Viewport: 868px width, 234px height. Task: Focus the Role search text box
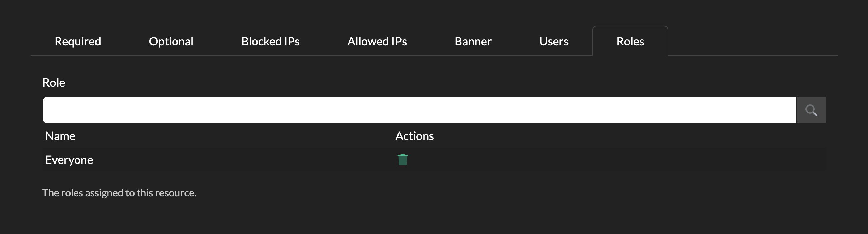click(420, 110)
